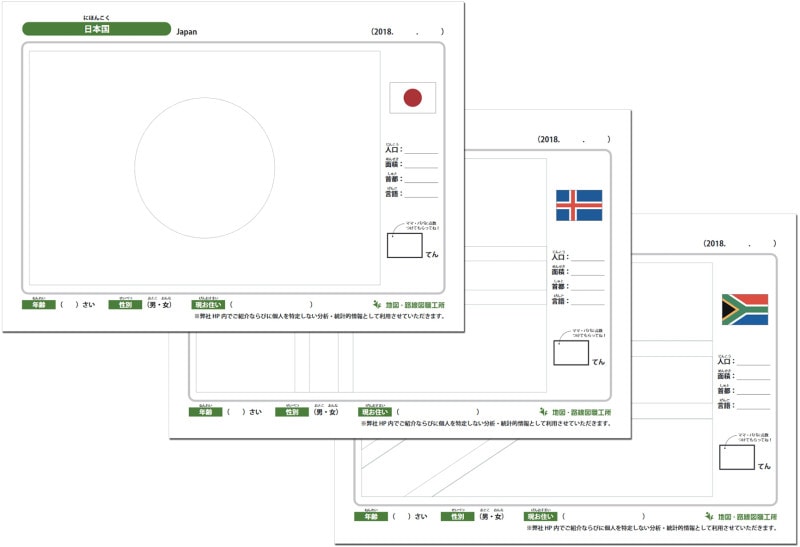Click the green logo on the Japan worksheet footer
This screenshot has width=800, height=547.
point(407,304)
